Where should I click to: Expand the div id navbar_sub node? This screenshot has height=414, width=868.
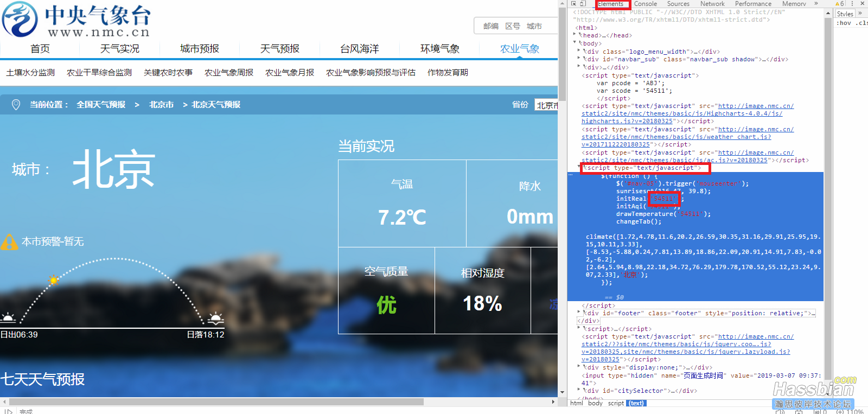tap(578, 59)
